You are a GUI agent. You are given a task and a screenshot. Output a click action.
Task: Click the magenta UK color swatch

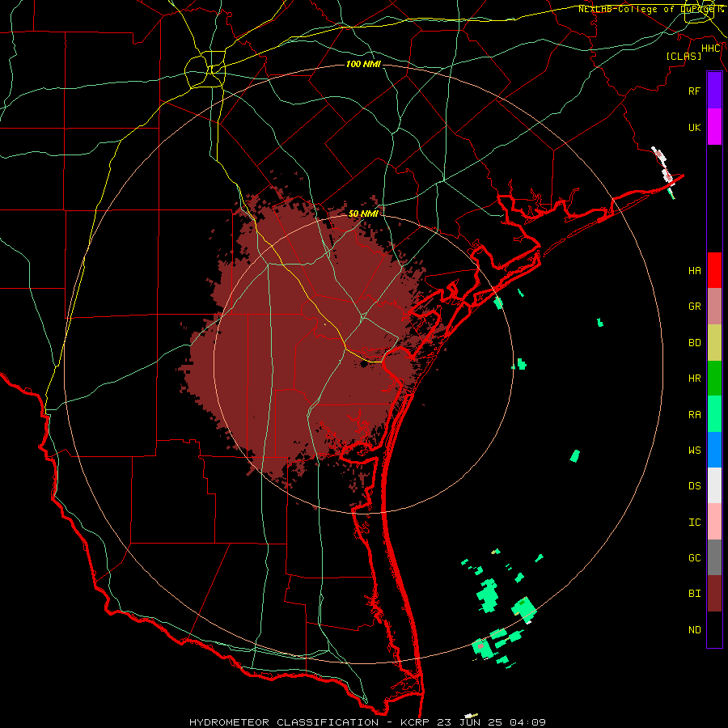[714, 127]
